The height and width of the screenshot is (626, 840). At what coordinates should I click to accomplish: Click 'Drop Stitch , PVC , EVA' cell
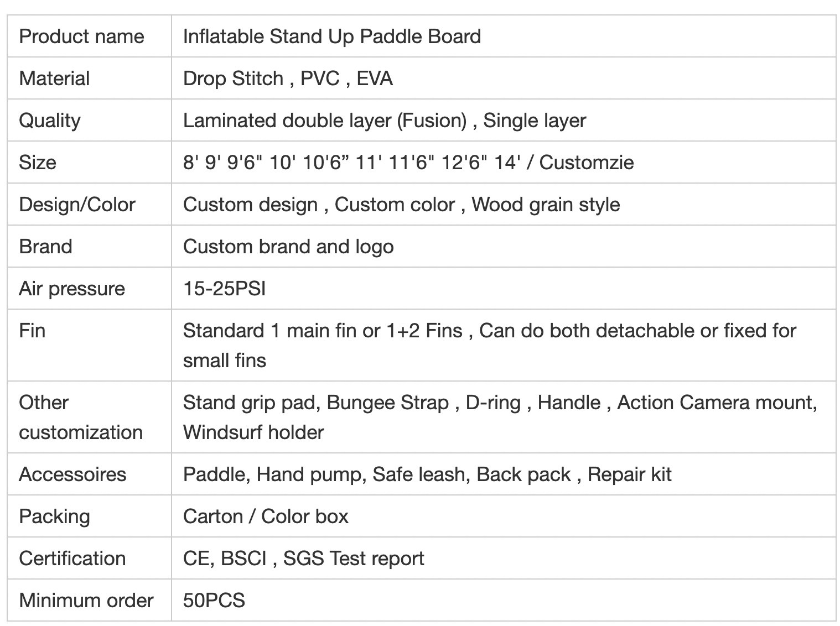[288, 79]
